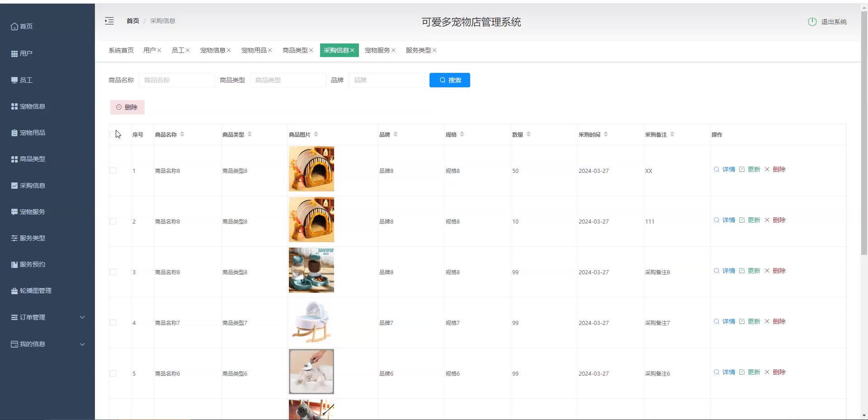Close the 商品类型 tab
This screenshot has width=868, height=420.
point(311,50)
